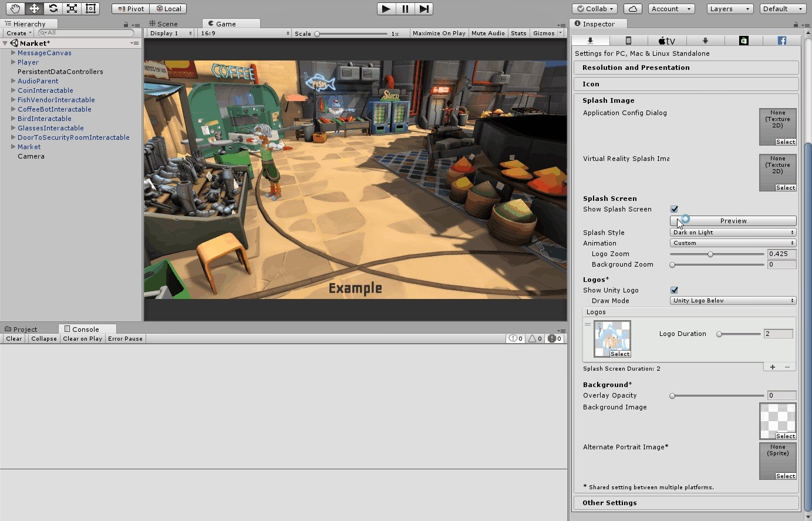Click logo list reorder handle

[588, 324]
